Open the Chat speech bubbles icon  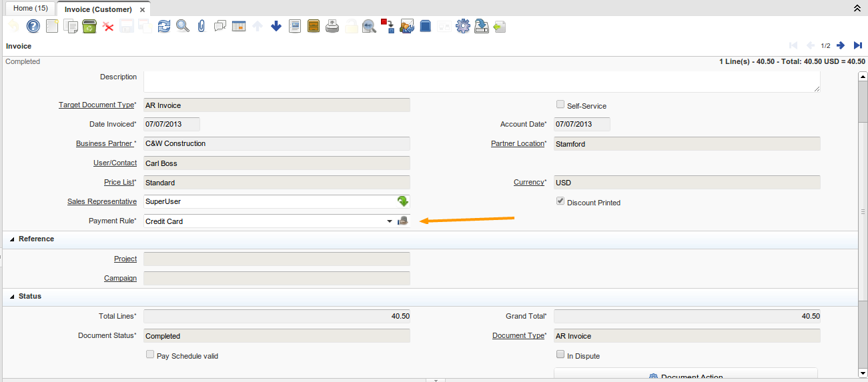(220, 27)
